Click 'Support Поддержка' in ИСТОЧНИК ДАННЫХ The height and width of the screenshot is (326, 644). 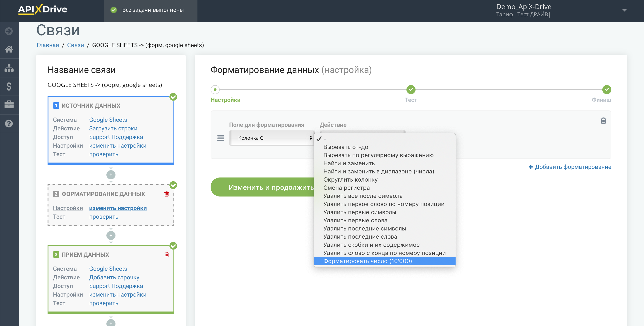(116, 137)
